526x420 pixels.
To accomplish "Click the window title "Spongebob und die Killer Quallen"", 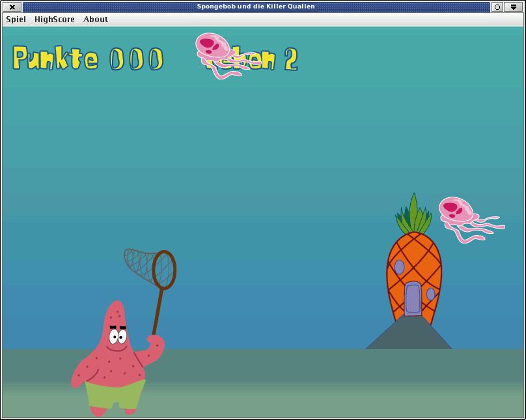I will (256, 7).
